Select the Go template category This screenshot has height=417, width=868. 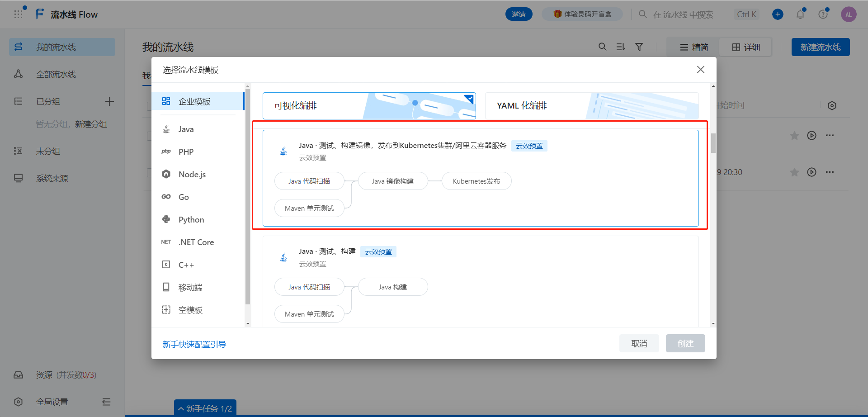coord(198,197)
